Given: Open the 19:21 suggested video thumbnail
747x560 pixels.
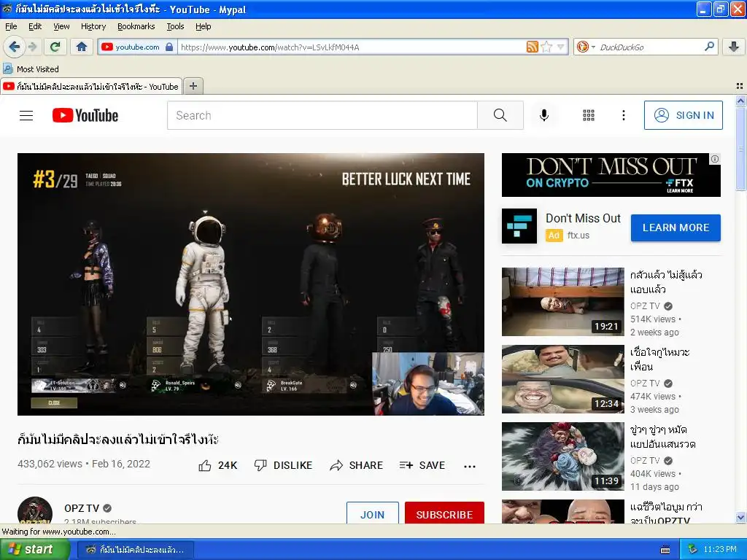Looking at the screenshot, I should pos(562,302).
